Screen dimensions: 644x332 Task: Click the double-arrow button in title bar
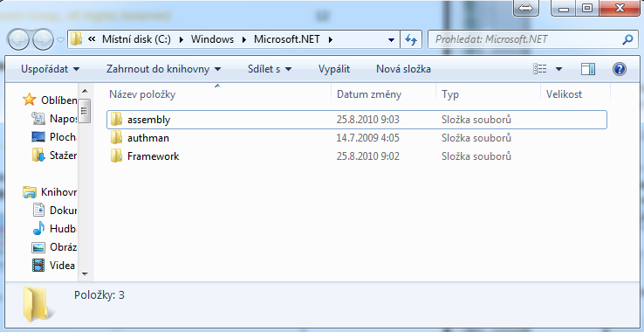click(525, 8)
